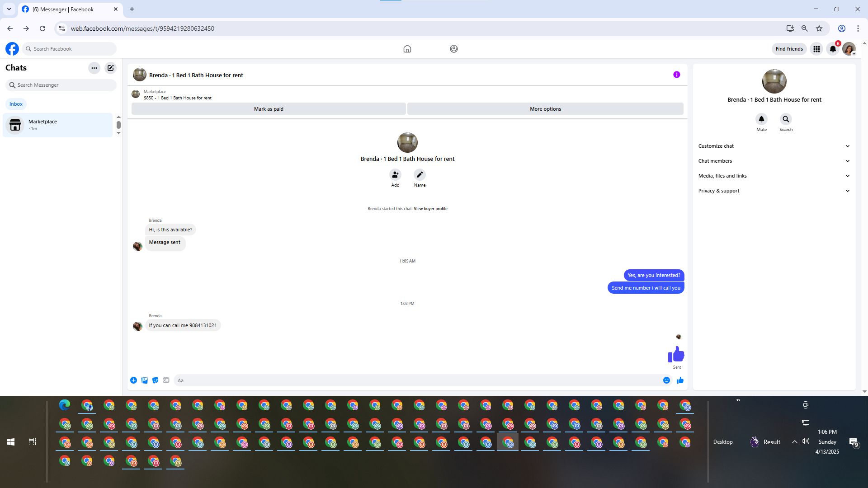Screen dimensions: 868x488
Task: Click the attach photo icon
Action: click(145, 380)
